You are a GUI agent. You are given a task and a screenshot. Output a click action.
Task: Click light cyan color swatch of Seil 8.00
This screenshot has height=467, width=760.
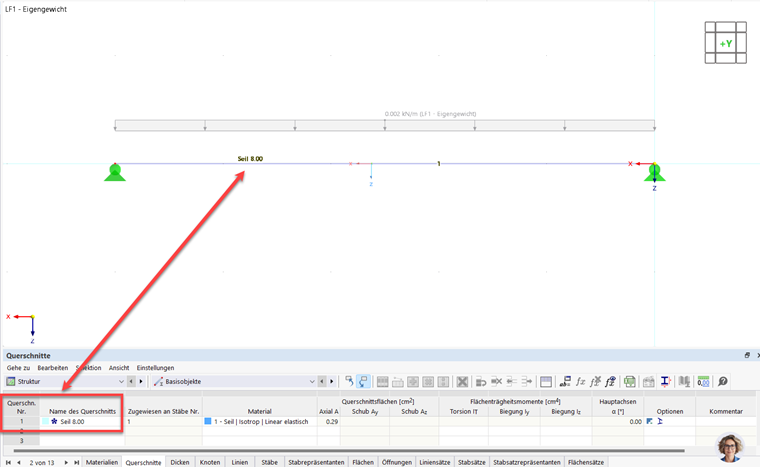pos(46,421)
